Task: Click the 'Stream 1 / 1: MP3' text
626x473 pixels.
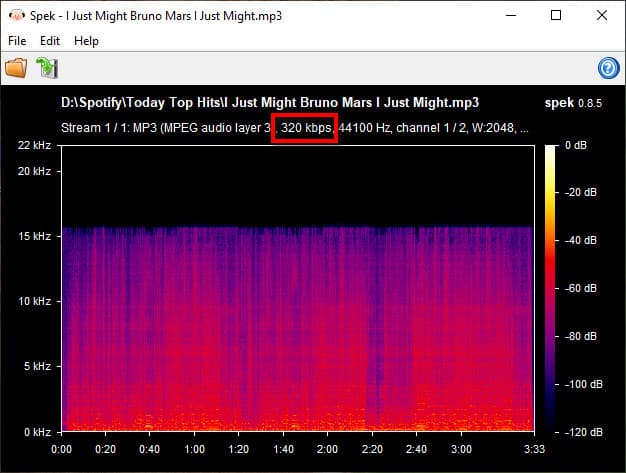Action: coord(109,128)
